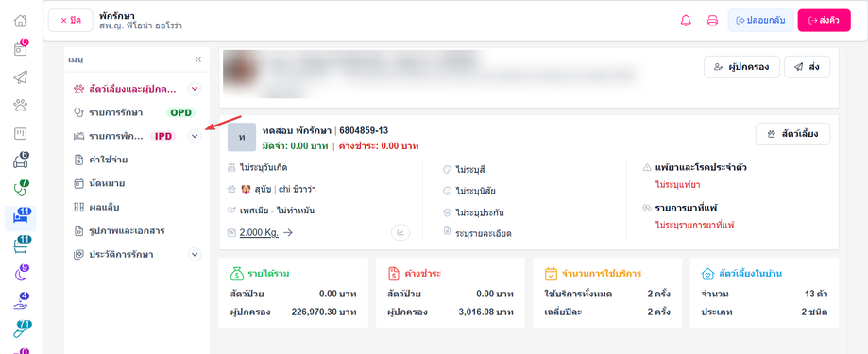Open the moon icon with badge 9
The image size is (868, 354).
click(20, 273)
